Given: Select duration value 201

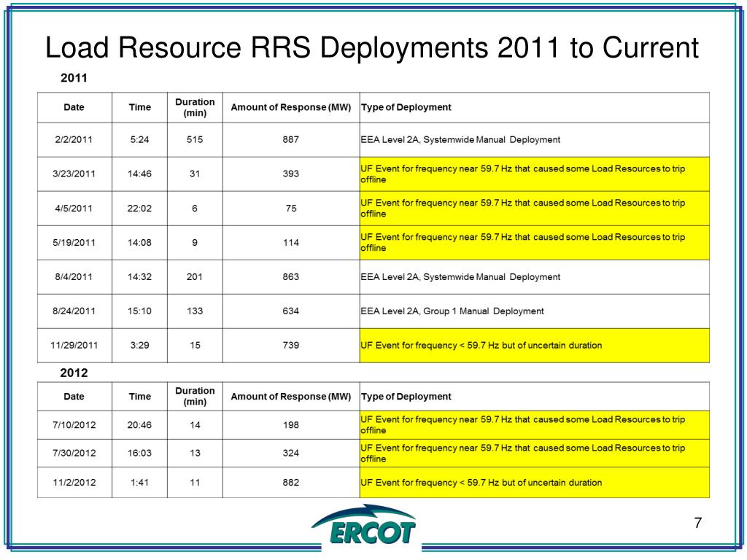Looking at the screenshot, I should pos(195,276).
